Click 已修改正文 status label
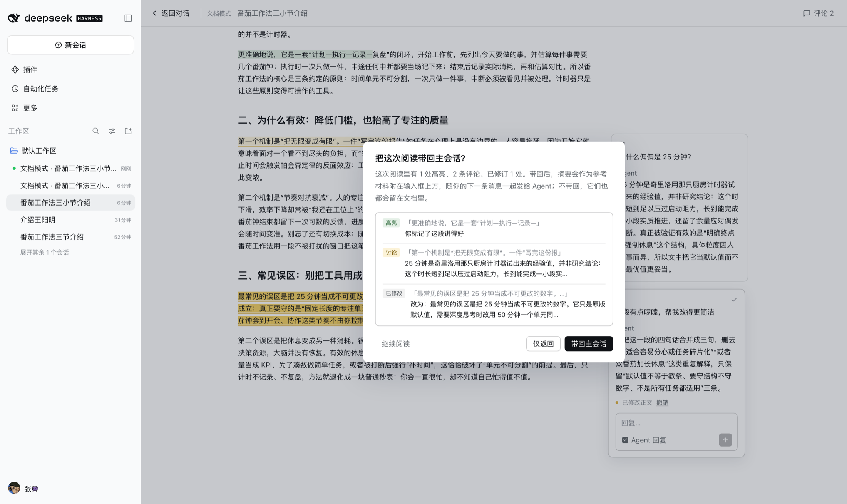The height and width of the screenshot is (504, 847). click(x=637, y=403)
